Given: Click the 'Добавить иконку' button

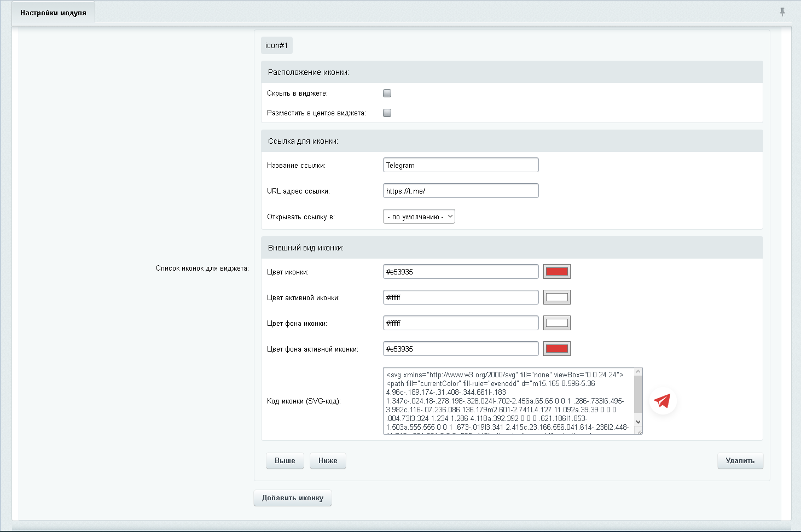Looking at the screenshot, I should pyautogui.click(x=292, y=498).
